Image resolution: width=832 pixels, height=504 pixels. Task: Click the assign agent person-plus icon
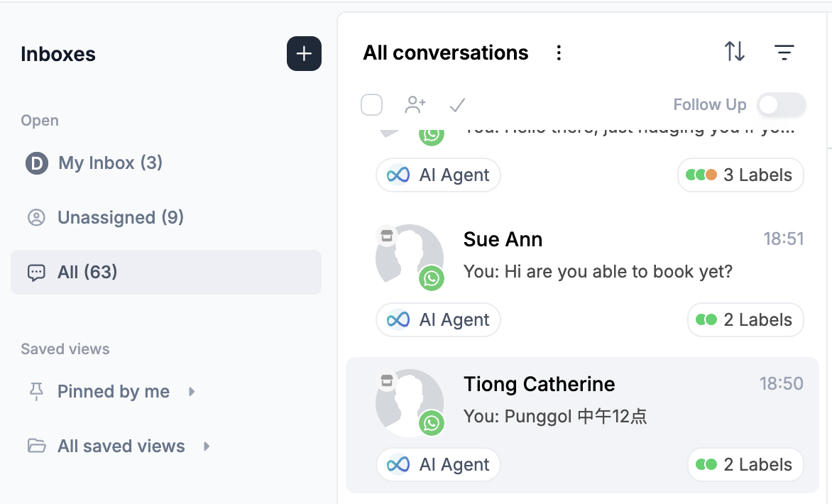(415, 104)
